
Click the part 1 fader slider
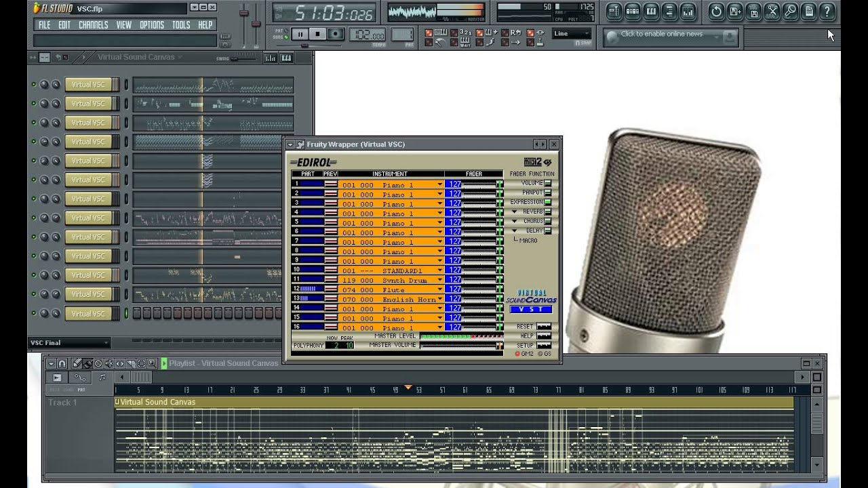point(483,184)
